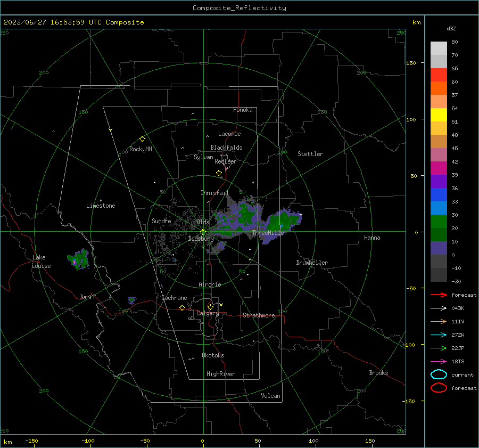Click the red forecast ellipse in legend
Screen dimensions: 479x448
[x=439, y=388]
